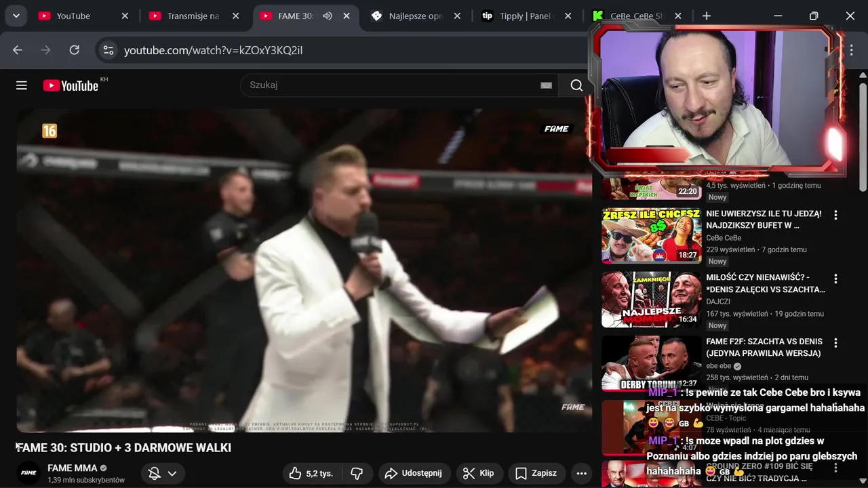Open the FAME F2F DERBY TORUNIA thumbnail
The image size is (868, 488).
[652, 363]
